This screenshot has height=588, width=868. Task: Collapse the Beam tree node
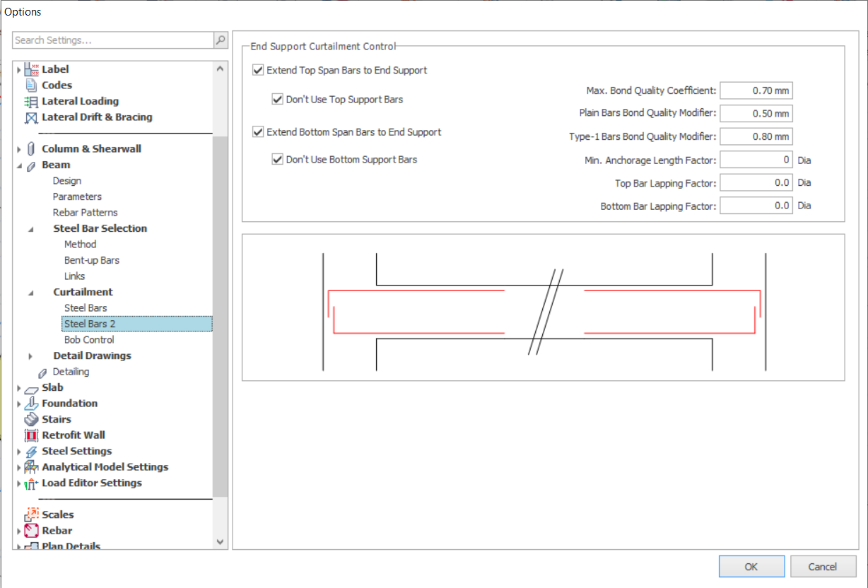(19, 165)
